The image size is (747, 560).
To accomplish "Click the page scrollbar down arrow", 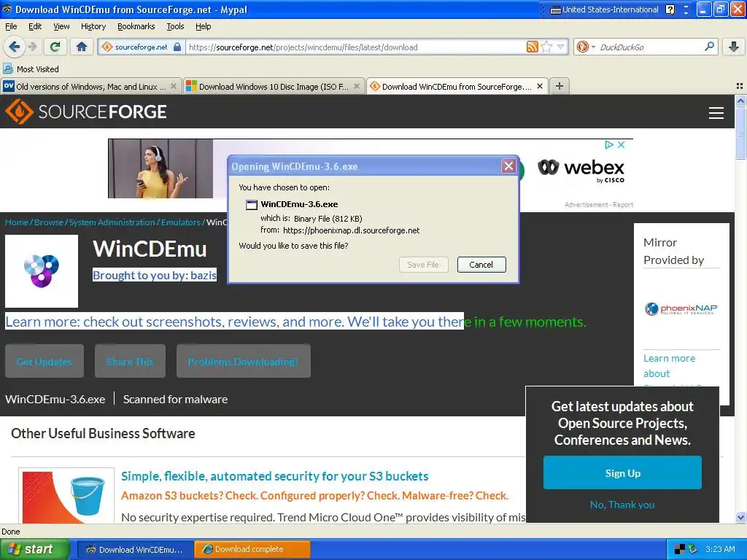I will tap(740, 518).
